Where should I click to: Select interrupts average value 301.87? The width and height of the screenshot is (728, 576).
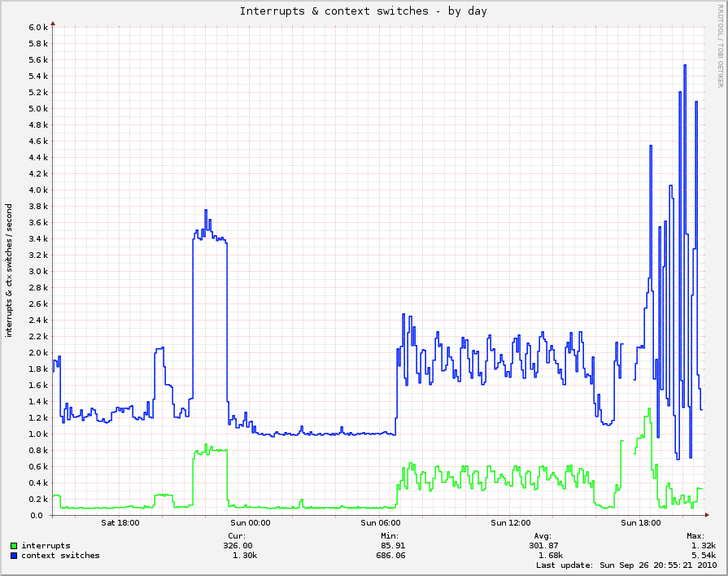543,546
